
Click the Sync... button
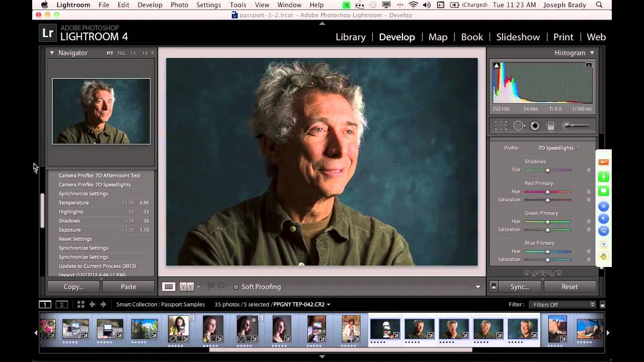click(520, 287)
